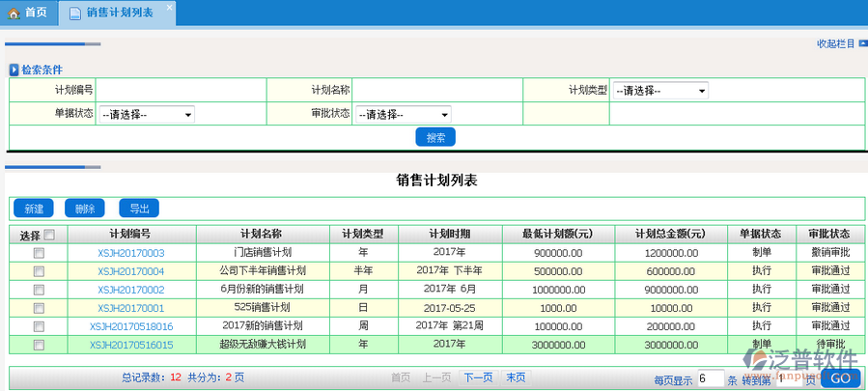868x391 pixels.
Task: Check the box for XSJH20170516015 row
Action: pyautogui.click(x=39, y=345)
